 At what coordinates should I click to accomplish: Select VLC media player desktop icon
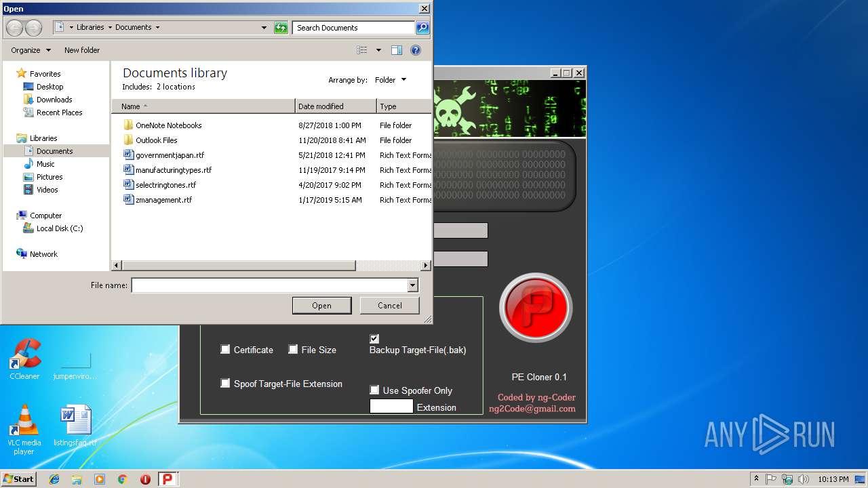pos(24,430)
